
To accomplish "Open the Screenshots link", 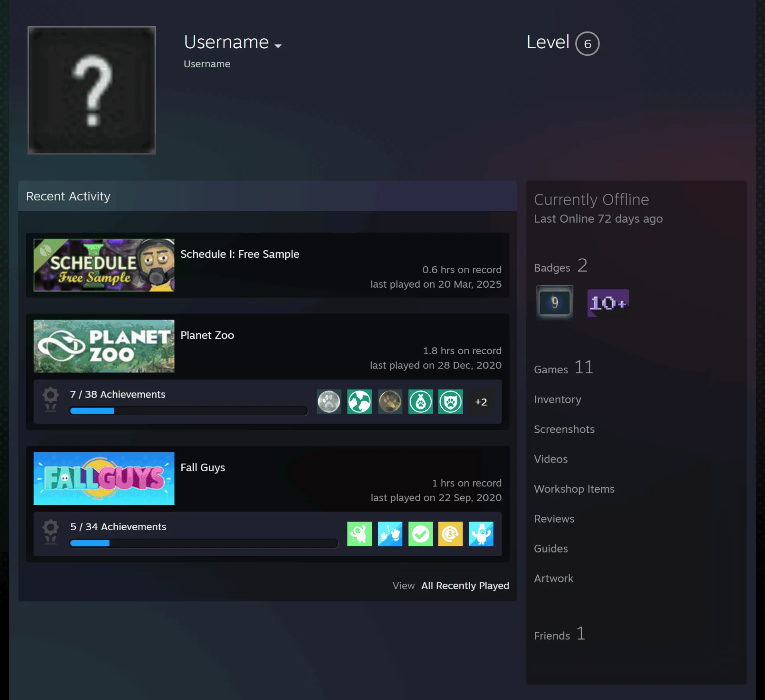I will coord(564,429).
